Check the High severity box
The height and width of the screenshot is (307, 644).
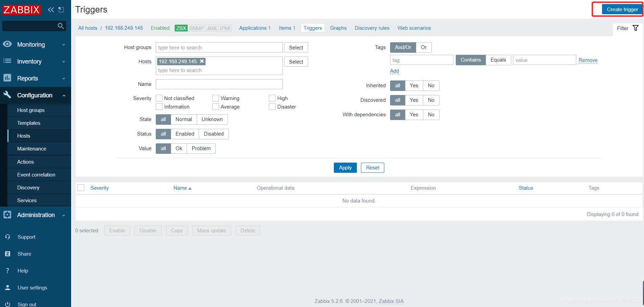click(272, 98)
